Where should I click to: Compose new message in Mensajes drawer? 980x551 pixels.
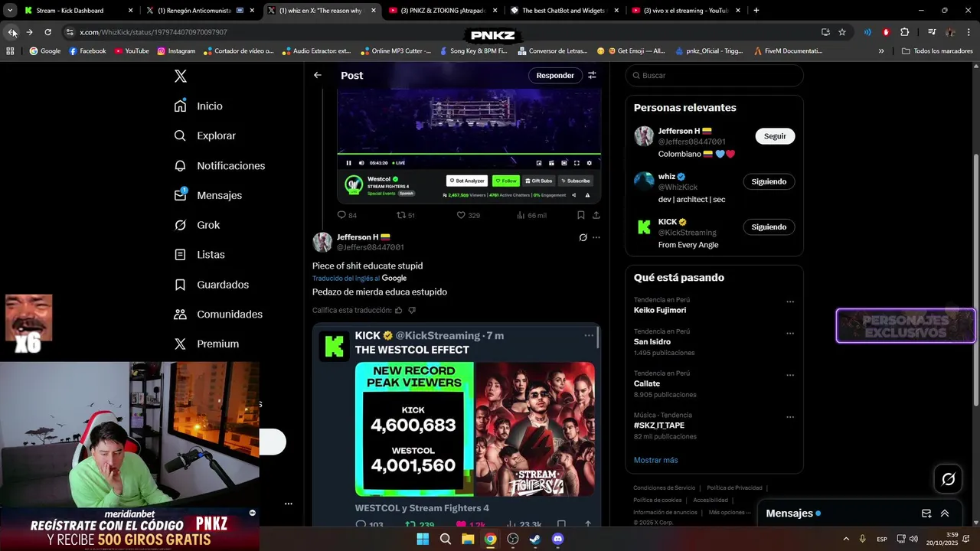(926, 514)
